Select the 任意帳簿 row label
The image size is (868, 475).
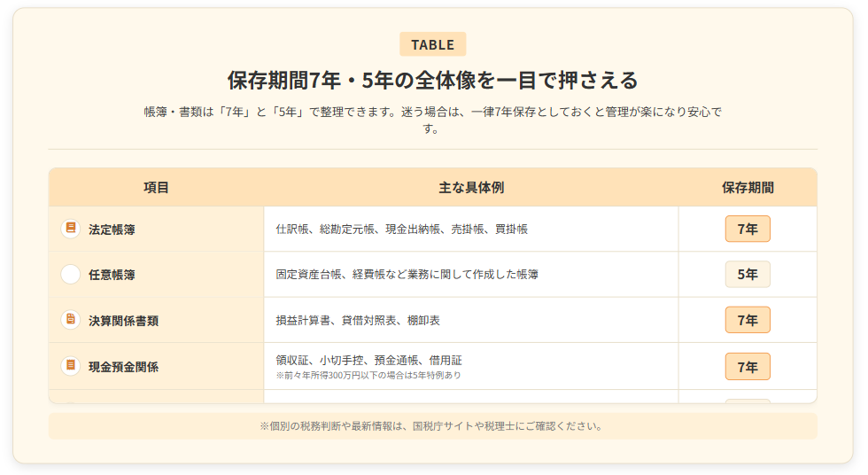tap(112, 275)
